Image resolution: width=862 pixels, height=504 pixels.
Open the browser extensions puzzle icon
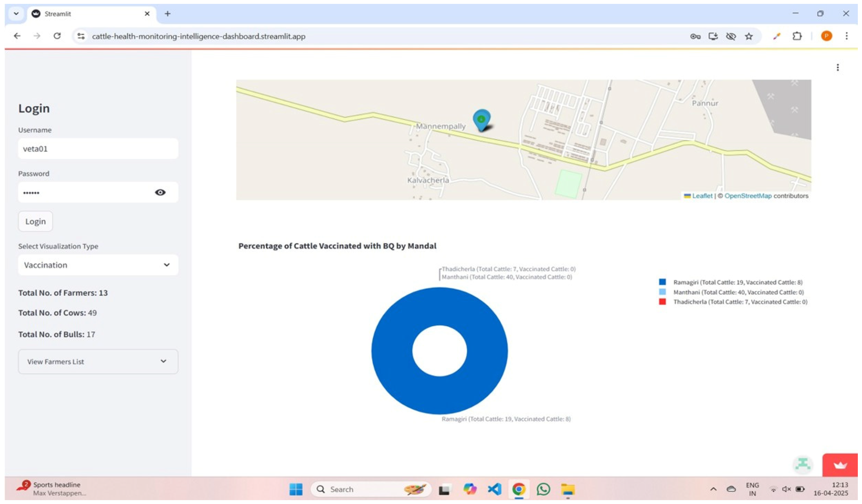pos(797,36)
